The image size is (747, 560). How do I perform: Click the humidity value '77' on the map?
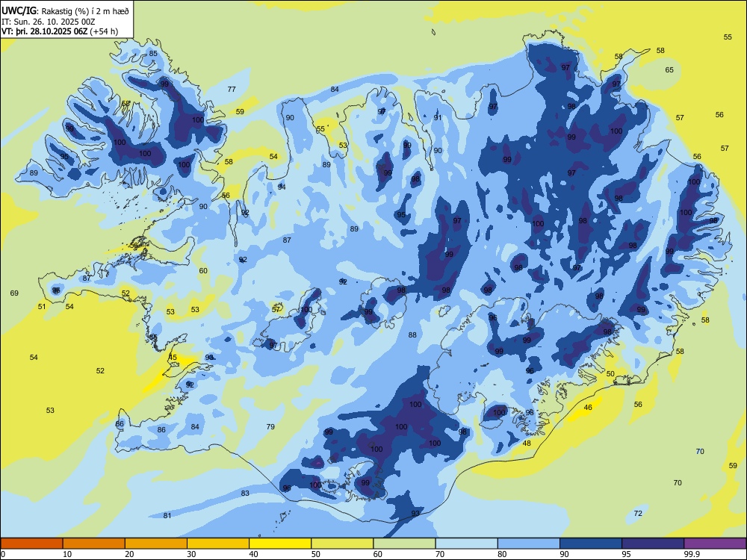click(x=232, y=89)
